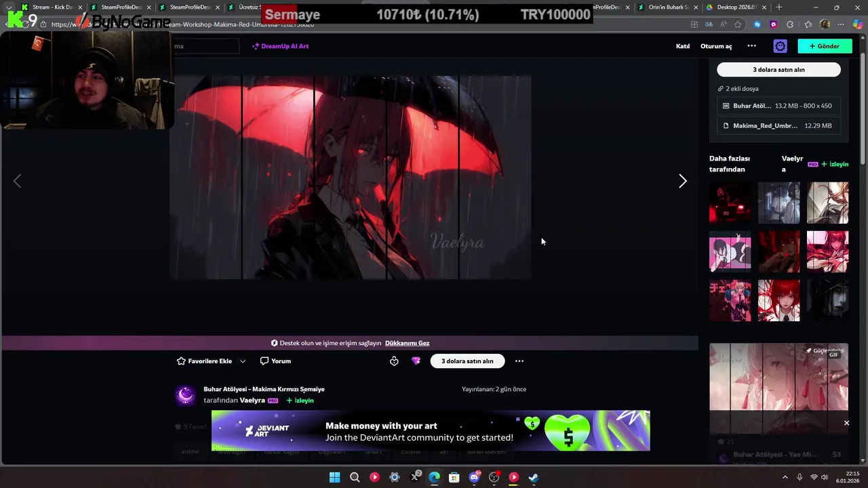Click the main Makima red umbrella artwork
The width and height of the screenshot is (868, 488).
click(350, 178)
